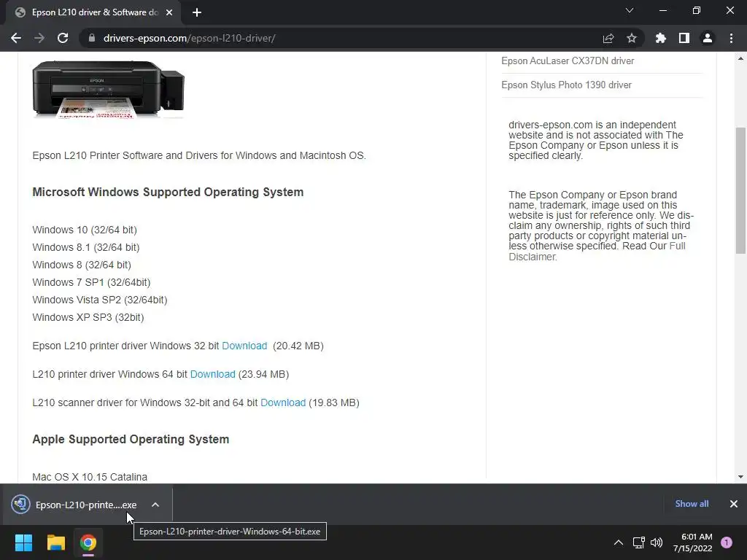Click the address bar URL
747x560 pixels.
(189, 38)
